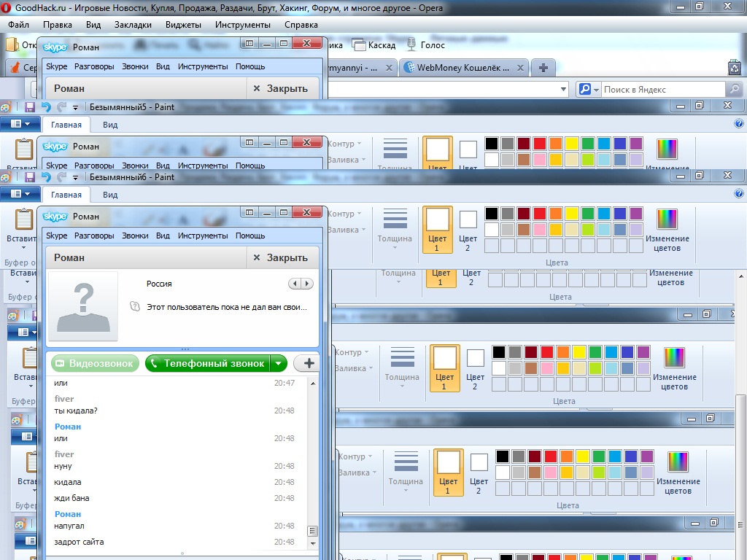Click message "ты кидала?" in Skype chat

tap(76, 411)
